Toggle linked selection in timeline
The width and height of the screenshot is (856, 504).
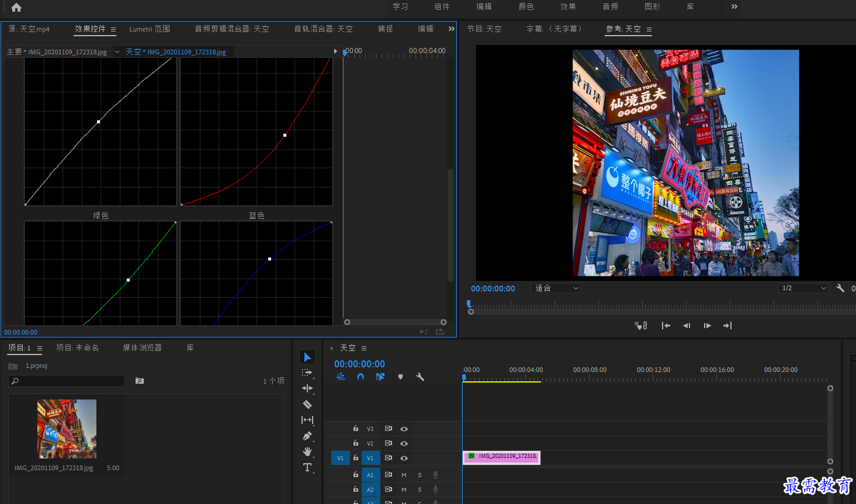[x=380, y=377]
